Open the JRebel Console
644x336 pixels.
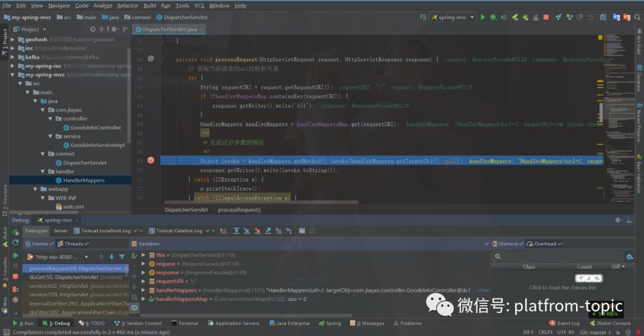611,323
